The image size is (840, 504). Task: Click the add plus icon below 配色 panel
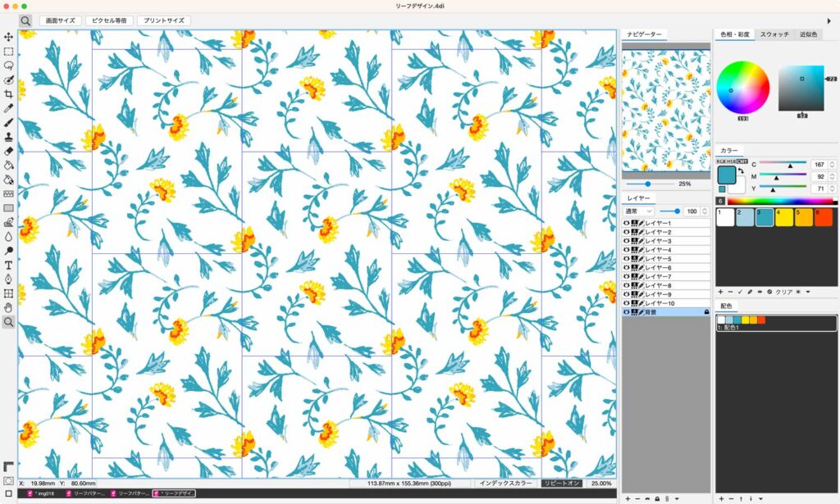coord(721,498)
